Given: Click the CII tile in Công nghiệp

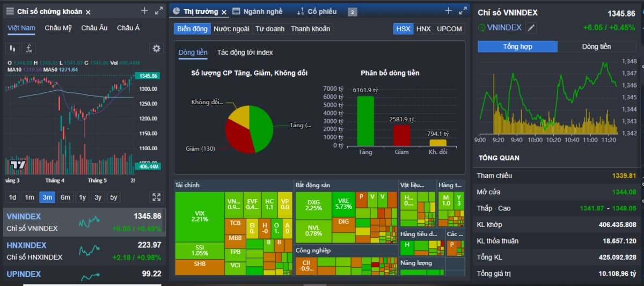Looking at the screenshot, I should pos(306,266).
